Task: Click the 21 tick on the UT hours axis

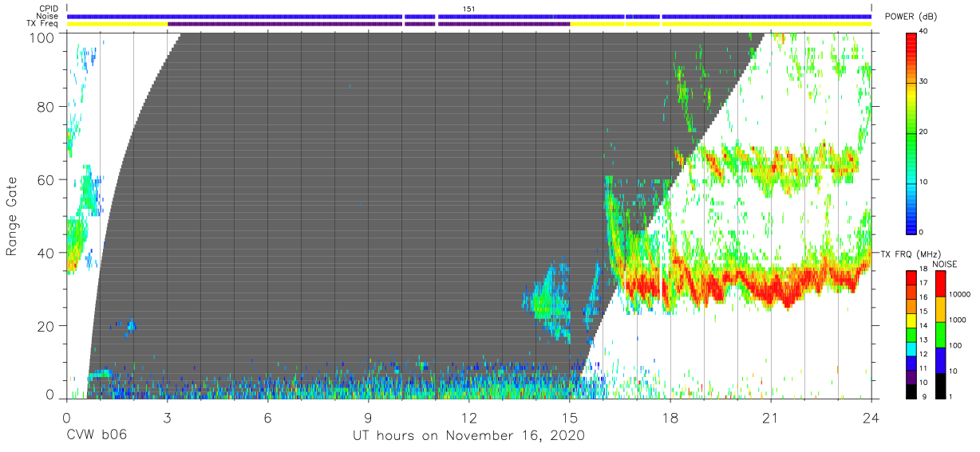Action: coord(770,417)
